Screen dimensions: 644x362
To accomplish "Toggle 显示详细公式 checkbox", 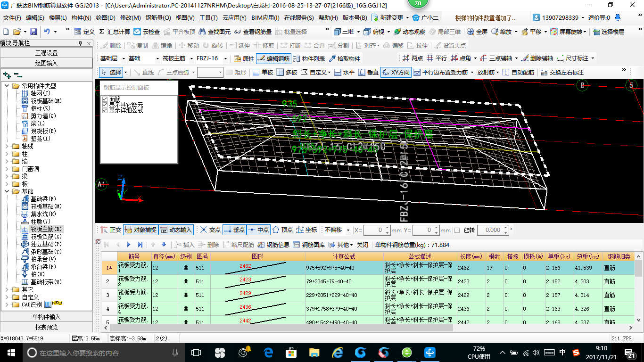I will (105, 110).
